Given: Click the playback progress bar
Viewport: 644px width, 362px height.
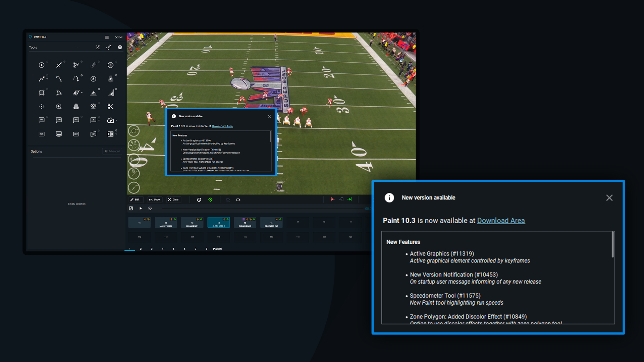Looking at the screenshot, I should coord(262,208).
